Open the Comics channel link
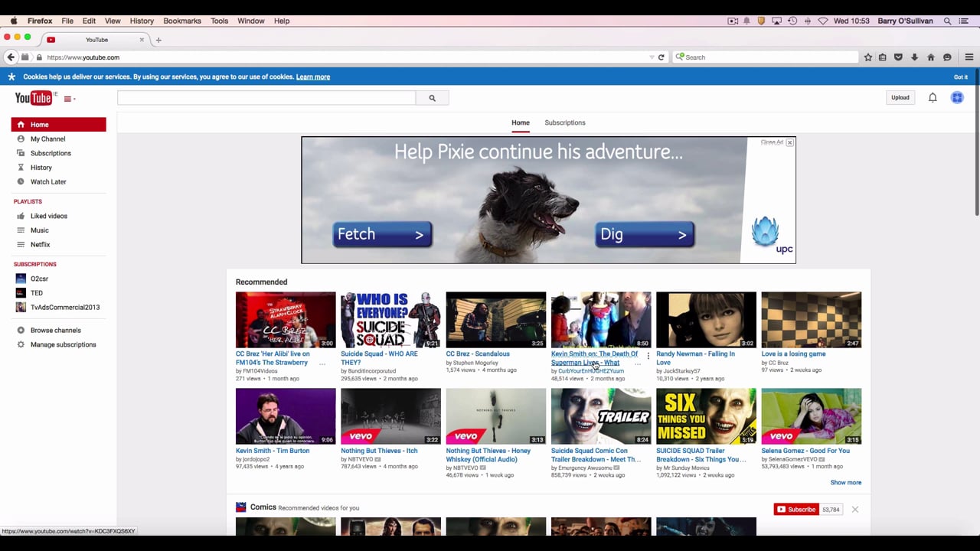This screenshot has width=980, height=551. tap(263, 507)
